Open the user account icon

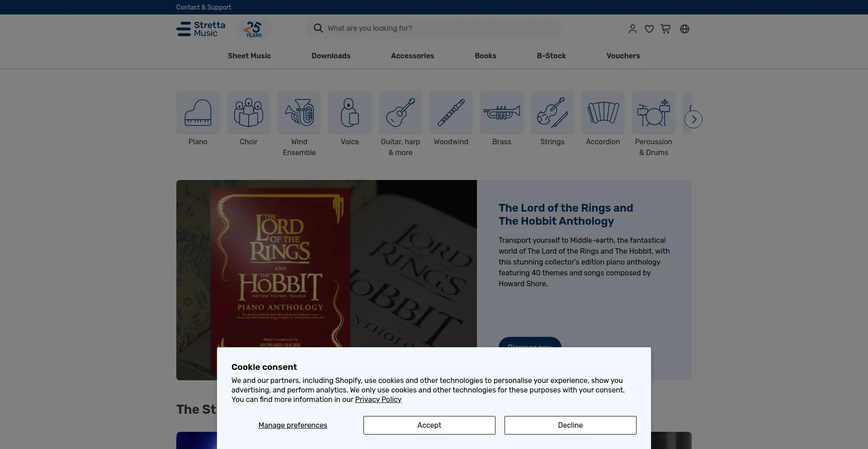pos(632,29)
